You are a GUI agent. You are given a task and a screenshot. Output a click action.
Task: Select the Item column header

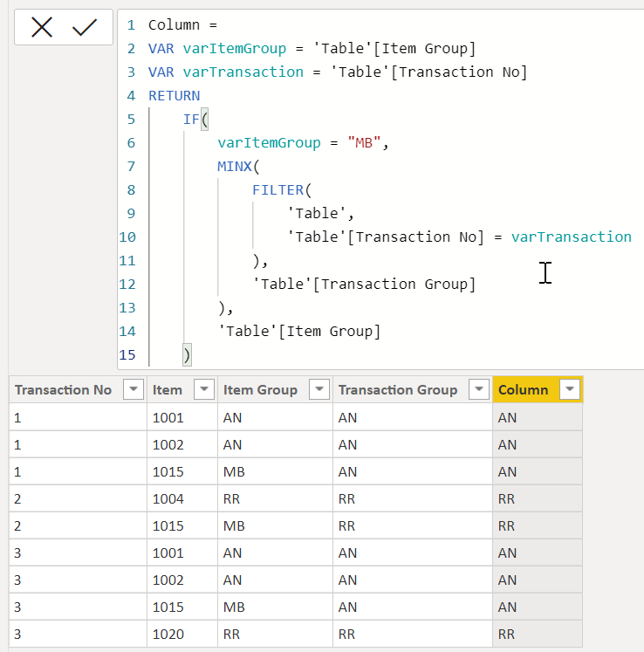point(168,389)
